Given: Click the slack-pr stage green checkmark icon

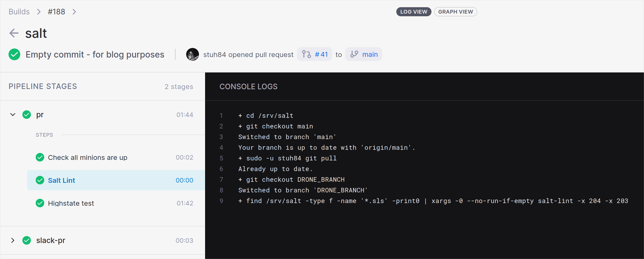Looking at the screenshot, I should (x=27, y=240).
